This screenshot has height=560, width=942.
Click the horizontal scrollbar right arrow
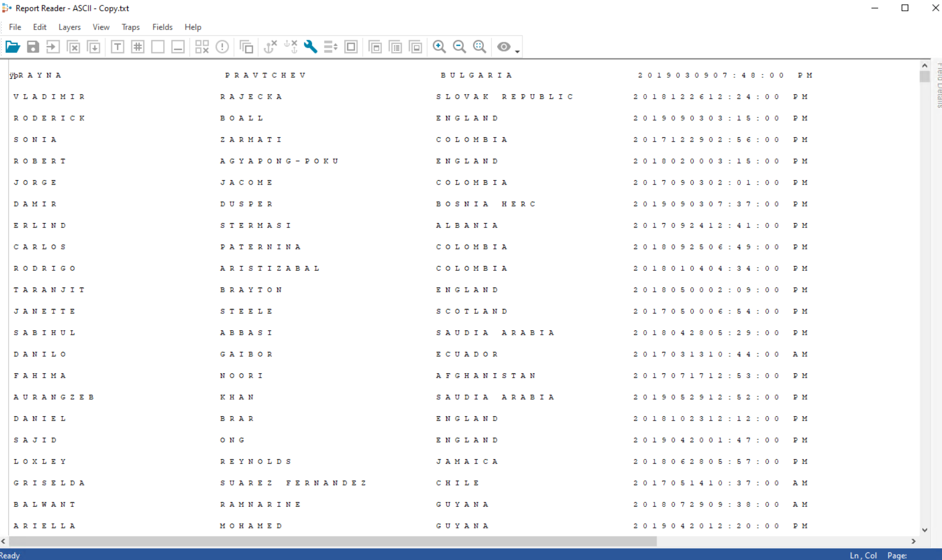(914, 541)
